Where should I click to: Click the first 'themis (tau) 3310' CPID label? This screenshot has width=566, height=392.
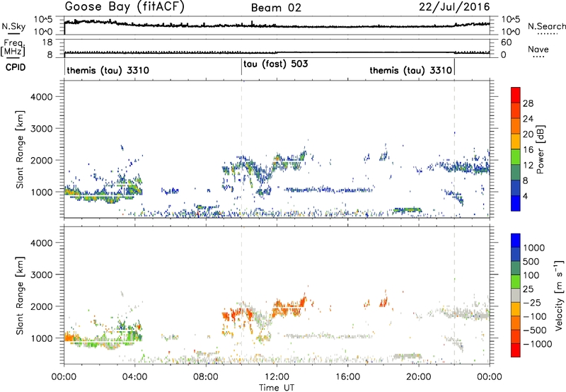coord(108,70)
